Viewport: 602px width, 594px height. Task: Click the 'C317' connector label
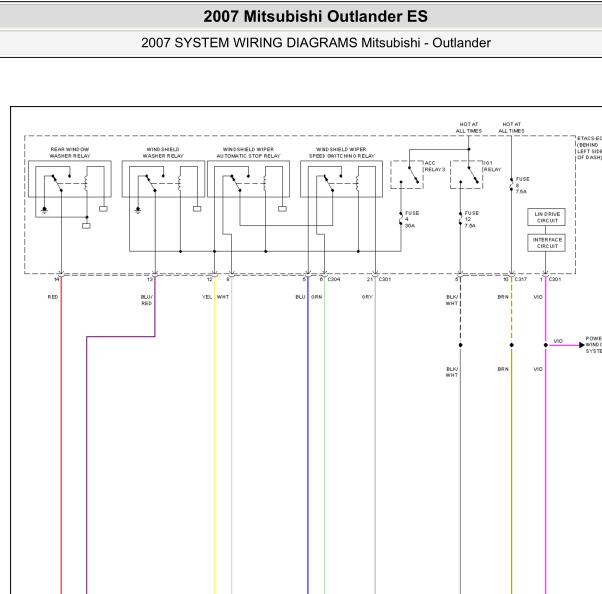(x=521, y=279)
